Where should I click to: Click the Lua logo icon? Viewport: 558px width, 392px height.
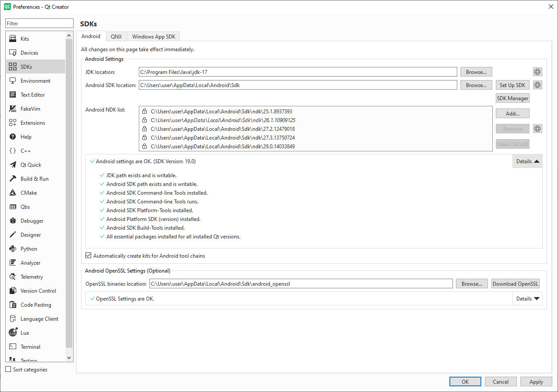(13, 332)
